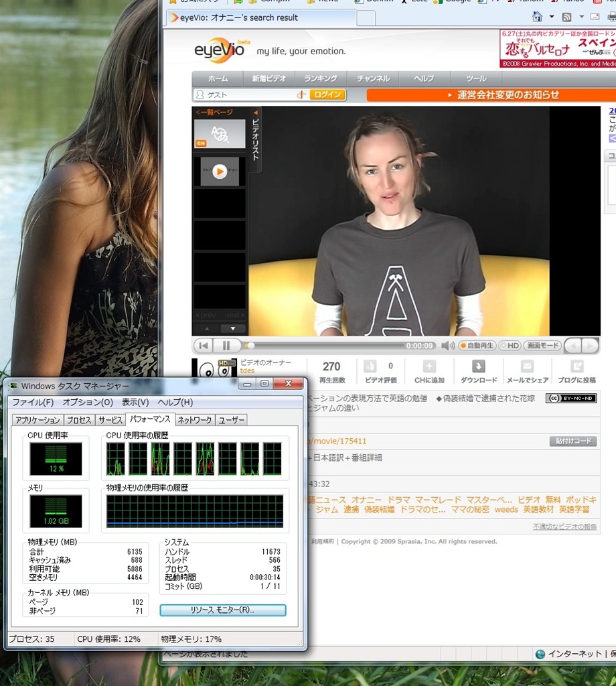
Task: Switch to プロセス tab
Action: [79, 420]
